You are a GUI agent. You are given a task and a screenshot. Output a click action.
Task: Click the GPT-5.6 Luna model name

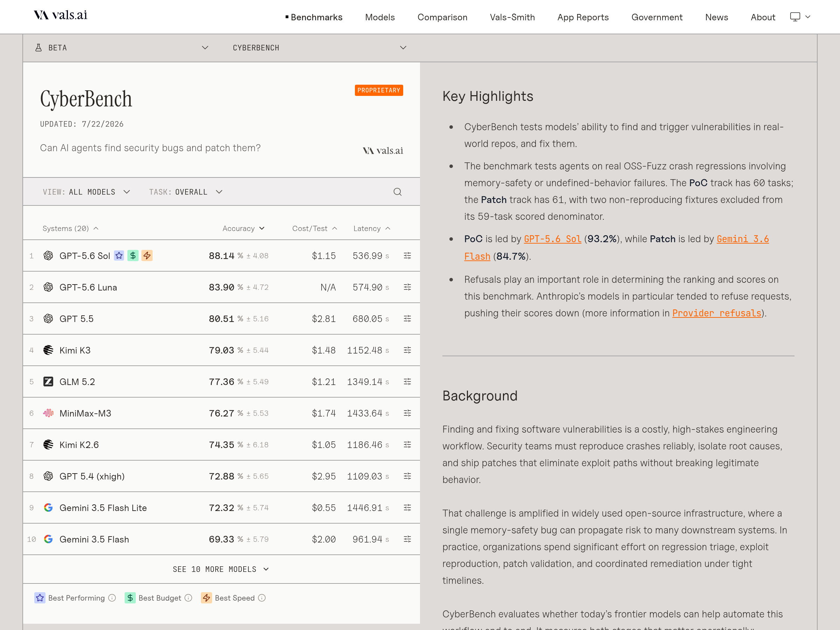coord(88,287)
